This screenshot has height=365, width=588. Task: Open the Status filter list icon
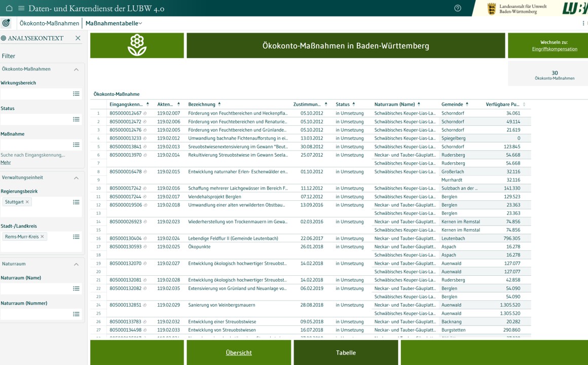(x=76, y=119)
